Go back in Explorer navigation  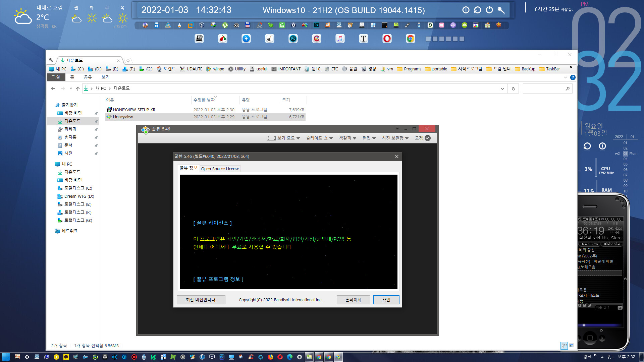tap(53, 88)
